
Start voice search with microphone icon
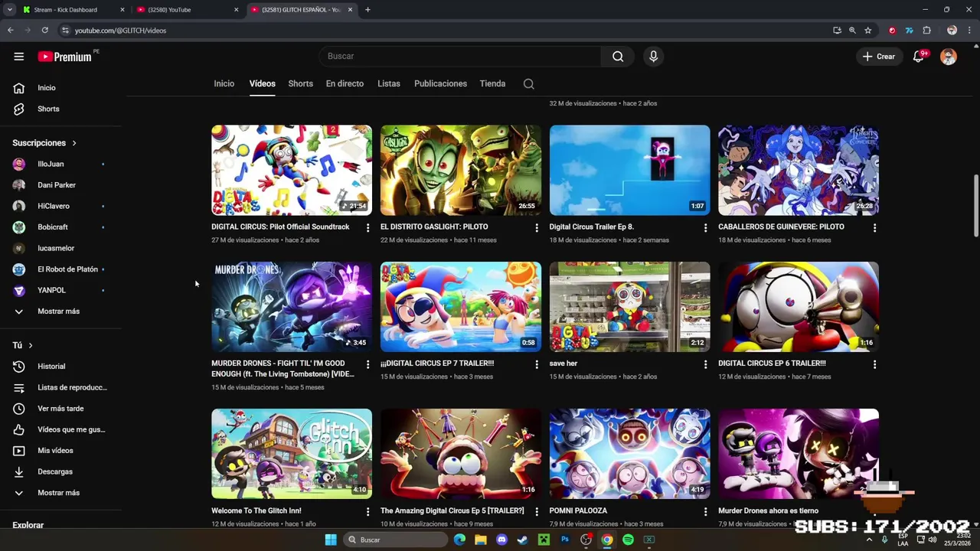click(x=653, y=56)
